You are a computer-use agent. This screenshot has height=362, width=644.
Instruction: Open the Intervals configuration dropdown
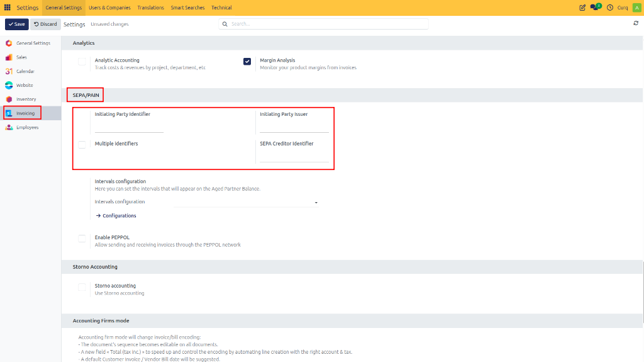coord(247,202)
